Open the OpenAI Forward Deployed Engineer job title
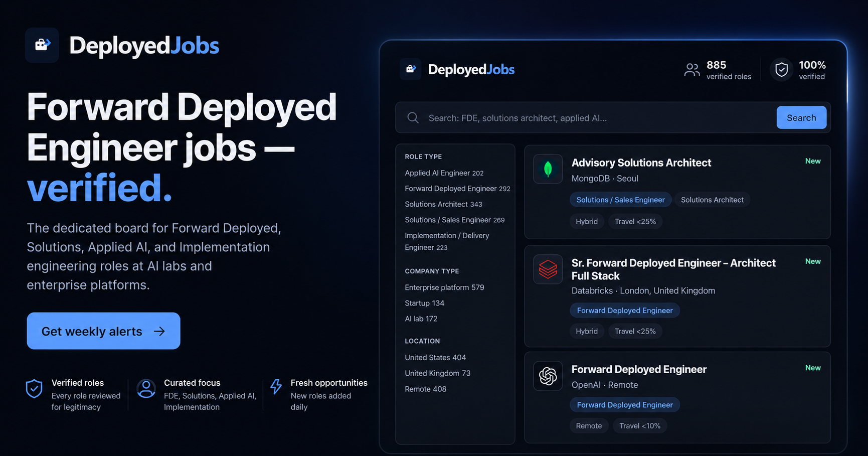Screen dimensions: 868x456 coord(639,369)
